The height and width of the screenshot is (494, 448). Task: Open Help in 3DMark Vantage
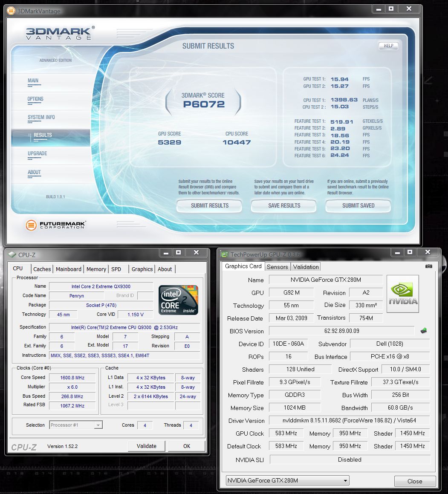pos(388,46)
